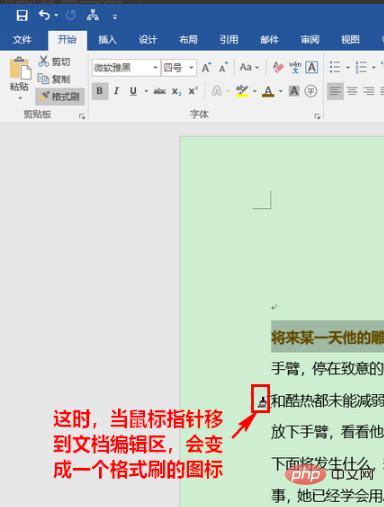Toggle Center paragraph alignment

(352, 91)
